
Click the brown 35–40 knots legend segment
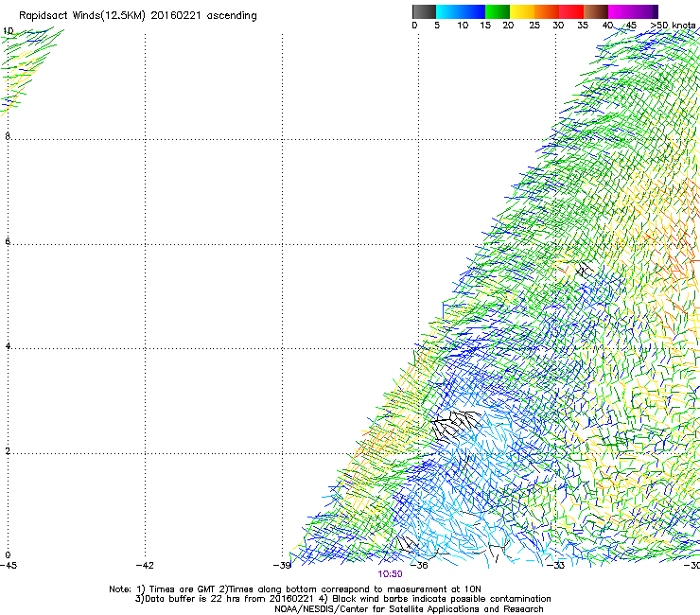coord(596,11)
